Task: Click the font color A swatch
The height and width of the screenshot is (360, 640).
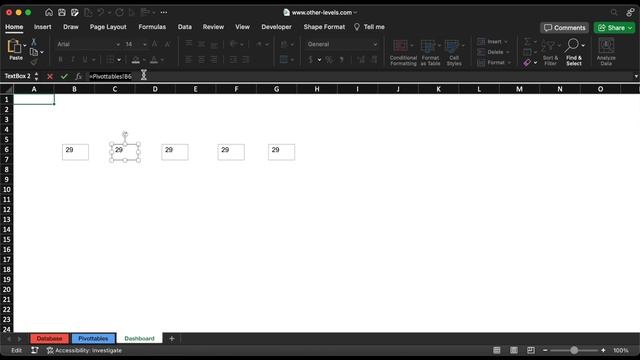Action: (154, 60)
